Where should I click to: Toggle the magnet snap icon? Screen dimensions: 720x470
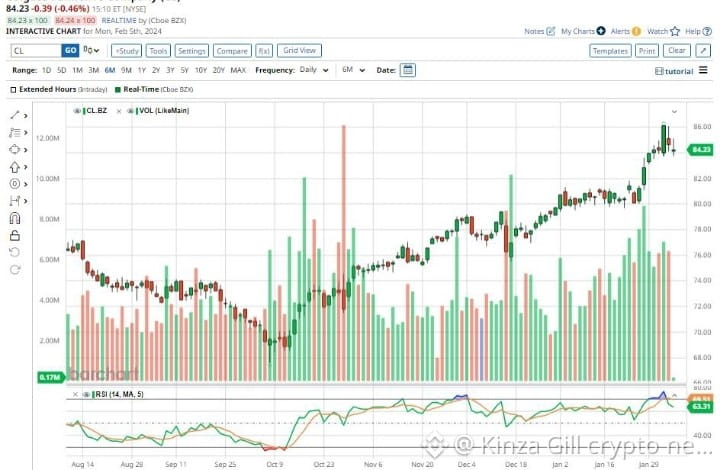tap(15, 218)
